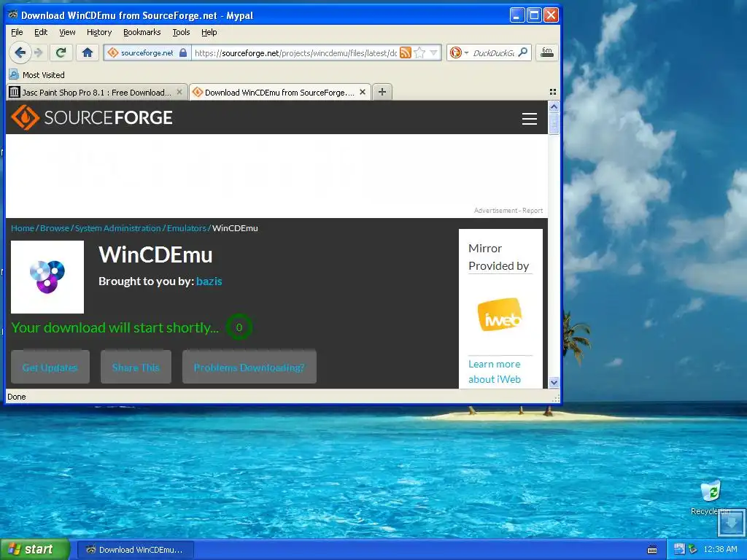Open the bazis author link

click(209, 281)
